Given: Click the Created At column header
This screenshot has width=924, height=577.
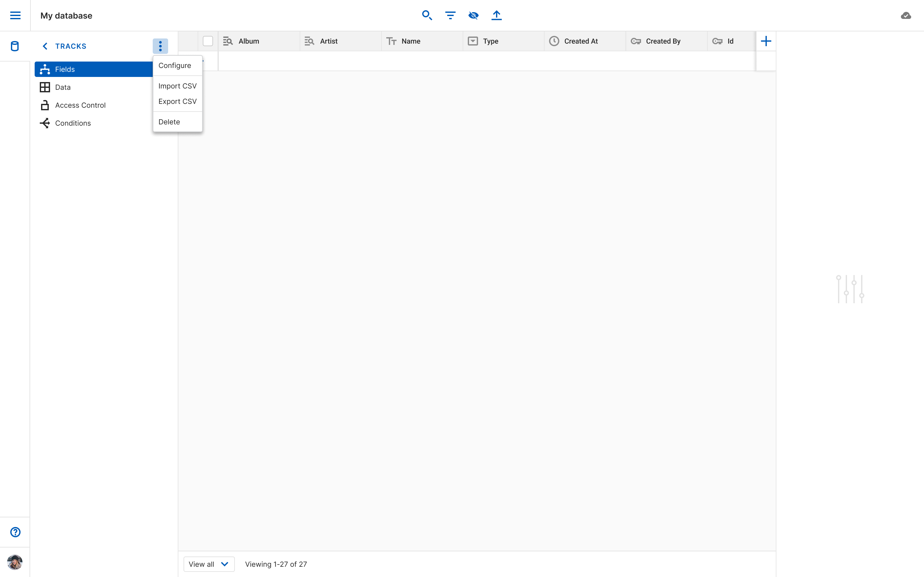Looking at the screenshot, I should (x=581, y=41).
